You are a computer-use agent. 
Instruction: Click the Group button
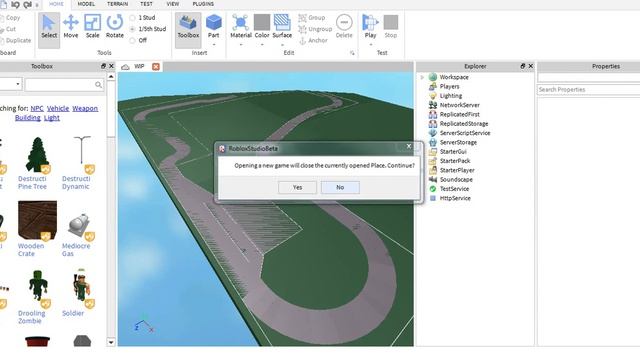click(x=312, y=18)
